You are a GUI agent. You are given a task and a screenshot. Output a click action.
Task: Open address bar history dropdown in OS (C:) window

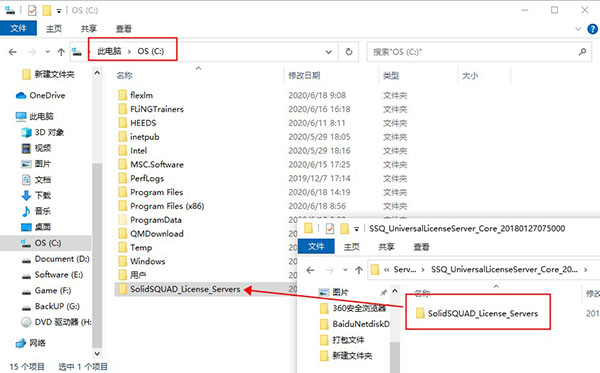pyautogui.click(x=328, y=52)
